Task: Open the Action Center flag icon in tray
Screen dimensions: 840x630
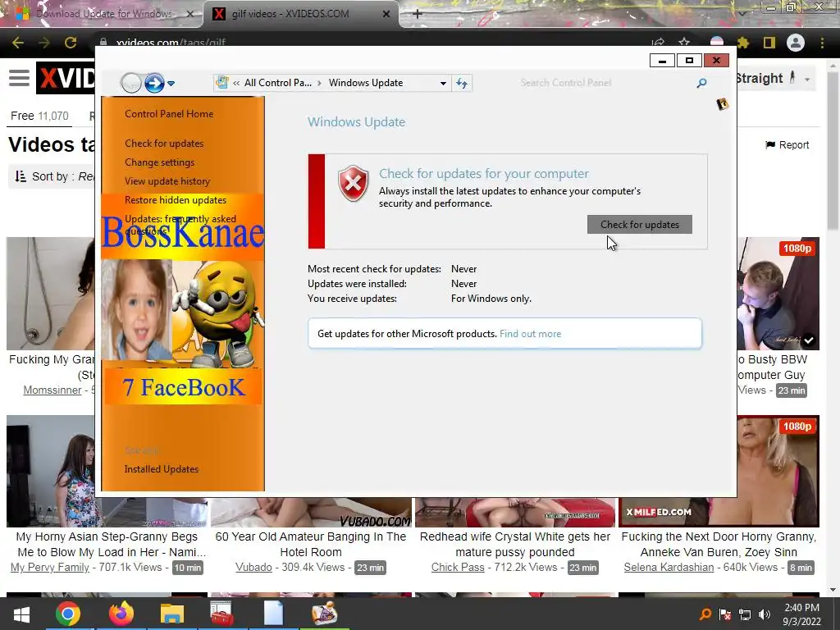Action: point(725,614)
